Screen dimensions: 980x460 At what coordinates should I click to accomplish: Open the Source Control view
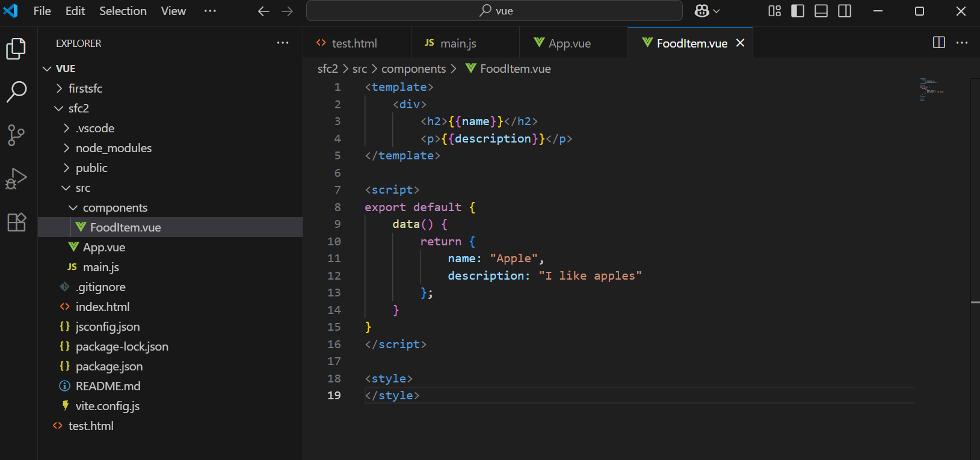click(16, 135)
